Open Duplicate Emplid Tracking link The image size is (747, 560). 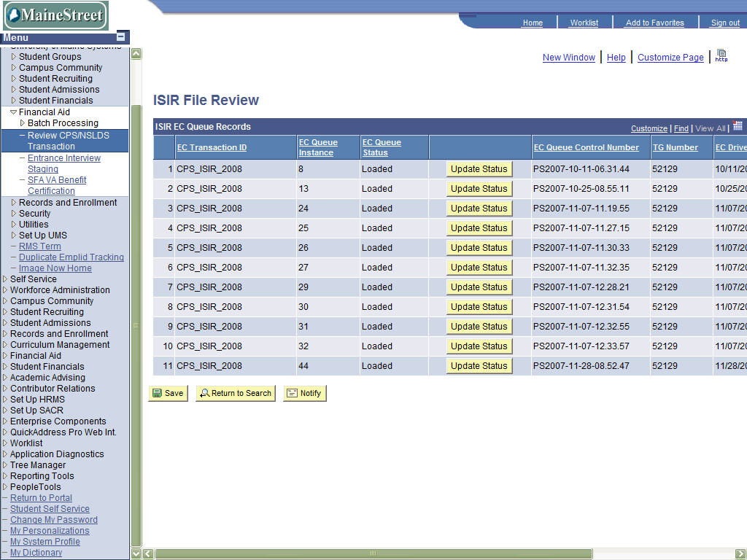point(71,257)
